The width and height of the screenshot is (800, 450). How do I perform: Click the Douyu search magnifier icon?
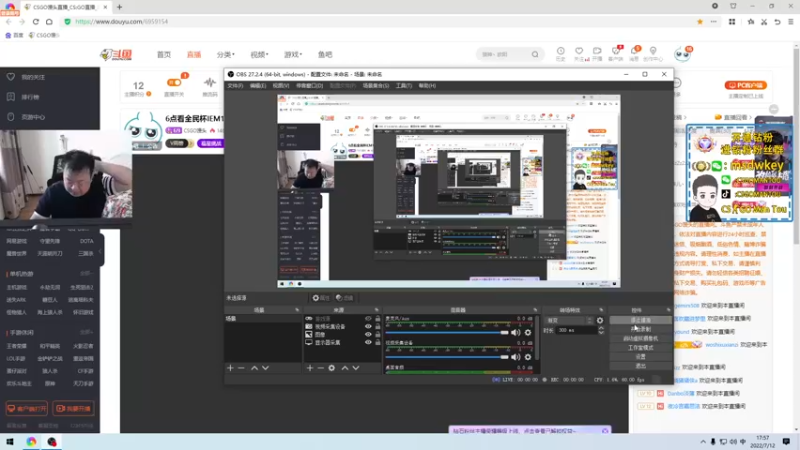535,54
